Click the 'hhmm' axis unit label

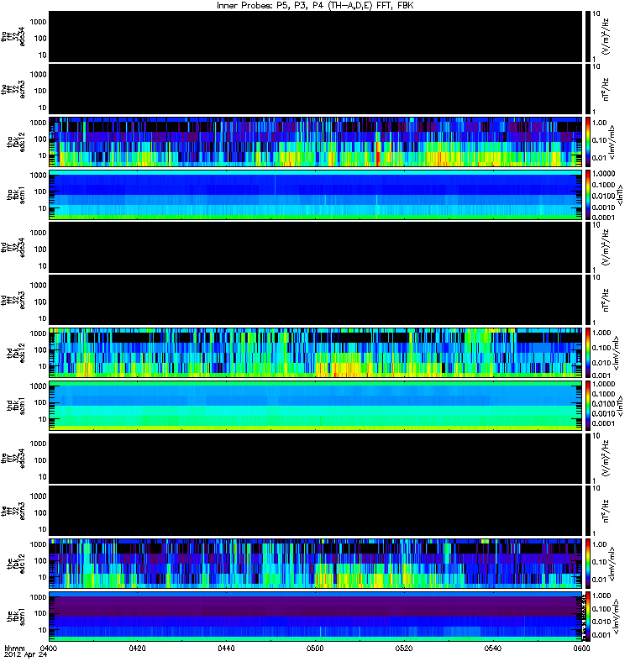coord(14,648)
